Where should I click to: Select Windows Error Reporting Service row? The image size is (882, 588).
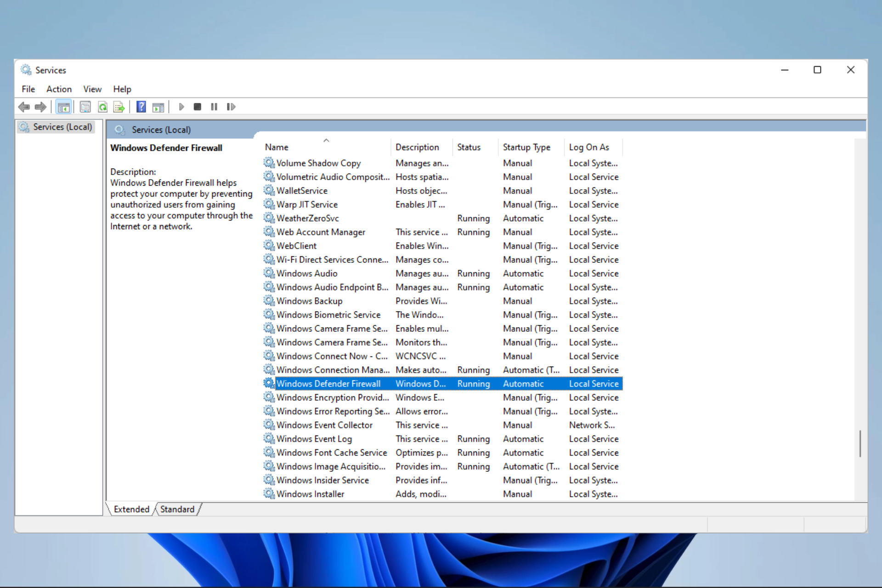(x=442, y=411)
